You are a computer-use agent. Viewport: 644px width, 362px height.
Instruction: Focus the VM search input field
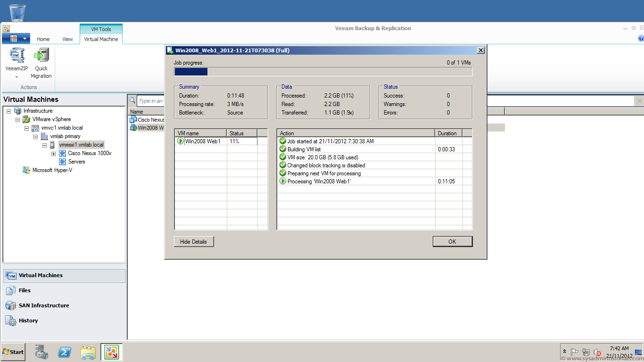386,101
